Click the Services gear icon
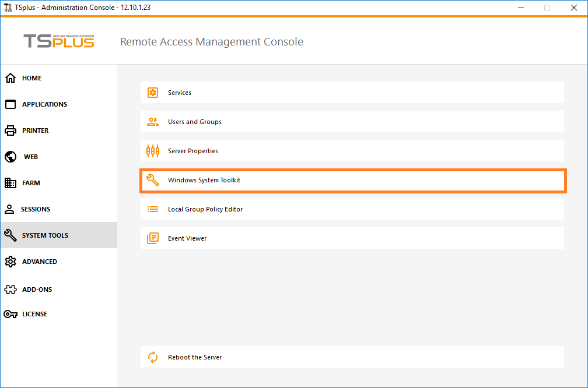 tap(153, 93)
